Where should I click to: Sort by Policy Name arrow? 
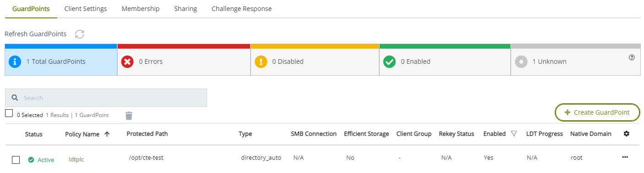(107, 134)
